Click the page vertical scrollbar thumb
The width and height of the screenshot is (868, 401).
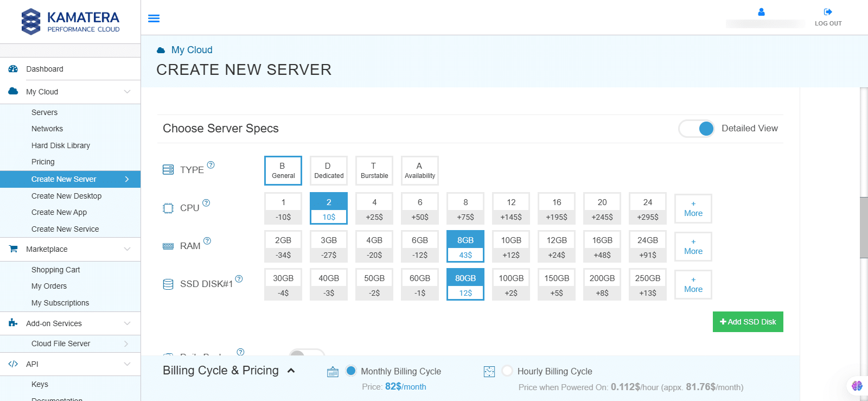[x=864, y=227]
